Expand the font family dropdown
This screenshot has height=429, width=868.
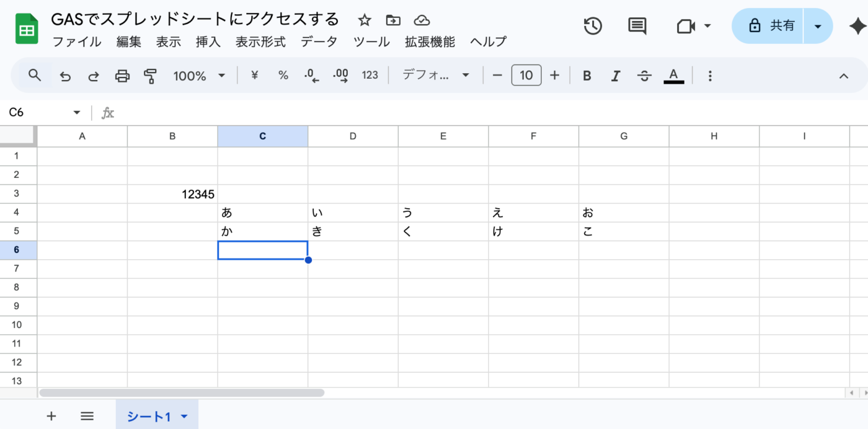point(436,76)
